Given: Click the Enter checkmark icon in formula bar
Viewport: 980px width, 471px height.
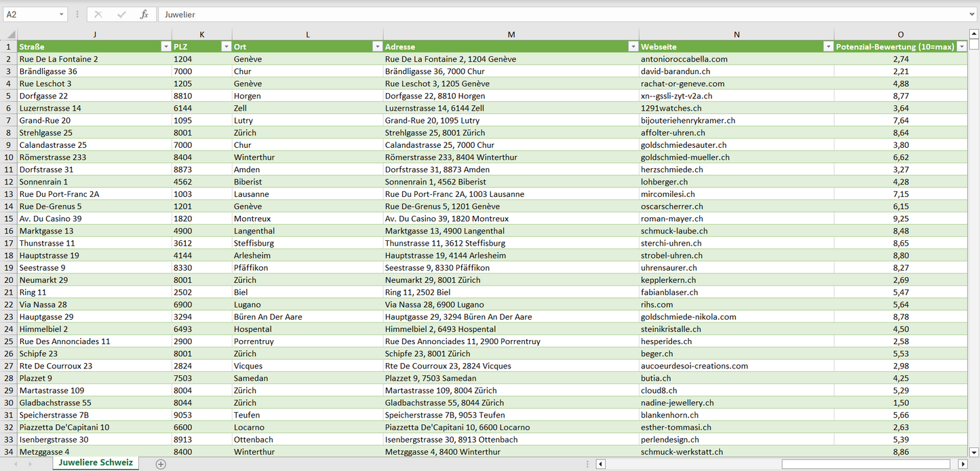Looking at the screenshot, I should coord(121,14).
